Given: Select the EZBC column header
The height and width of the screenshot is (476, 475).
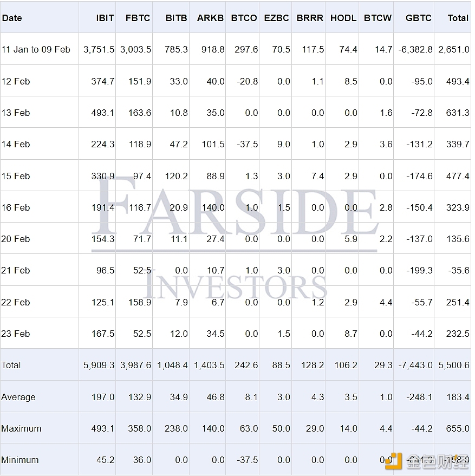Looking at the screenshot, I should (x=276, y=18).
